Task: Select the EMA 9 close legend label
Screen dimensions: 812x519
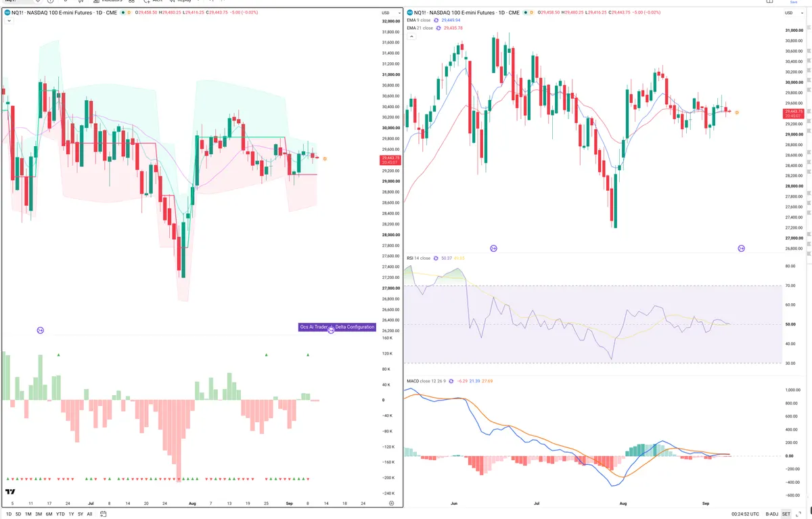Action: click(x=420, y=20)
